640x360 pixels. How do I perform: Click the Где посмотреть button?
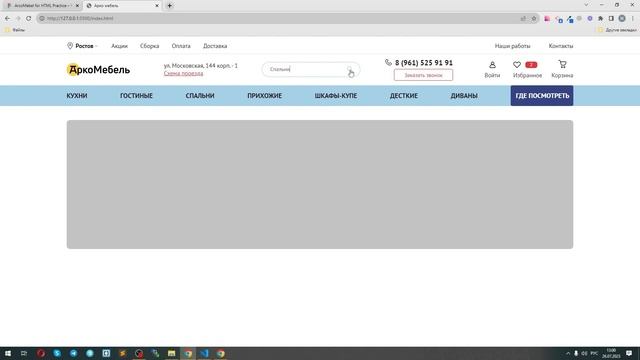point(542,96)
